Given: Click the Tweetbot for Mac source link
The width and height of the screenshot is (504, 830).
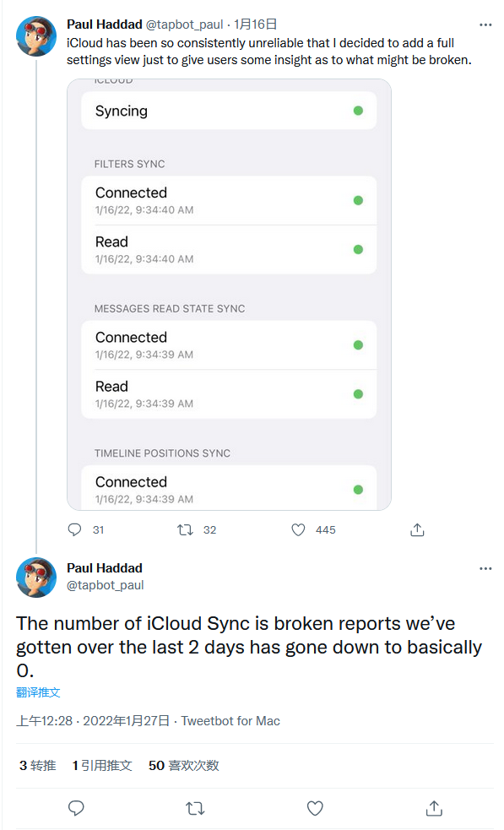Looking at the screenshot, I should point(230,721).
